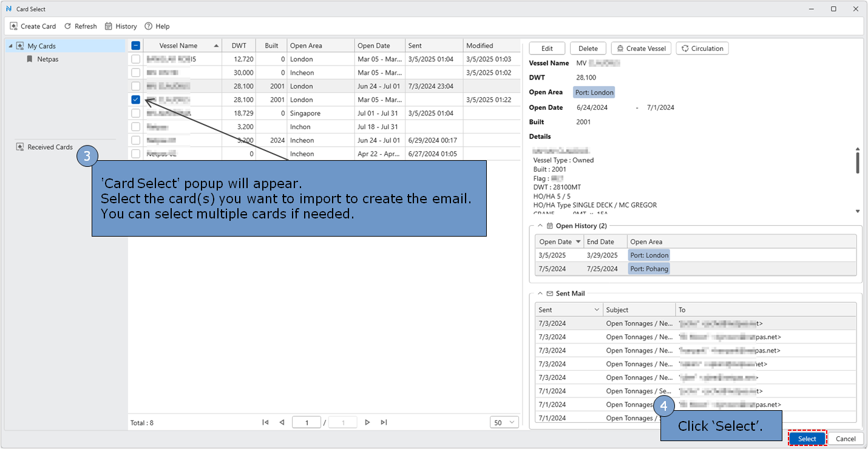Click the Delete button
Image resolution: width=868 pixels, height=449 pixels.
(x=588, y=49)
